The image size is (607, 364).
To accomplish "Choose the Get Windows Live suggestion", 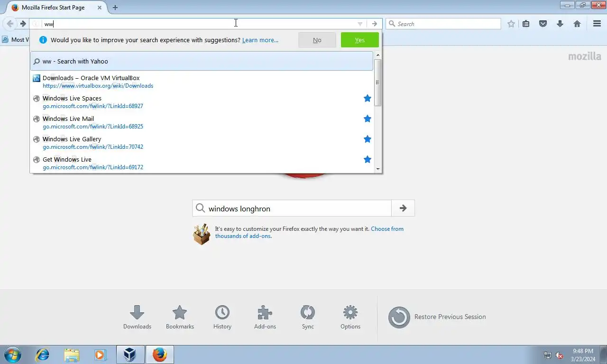I will 202,163.
